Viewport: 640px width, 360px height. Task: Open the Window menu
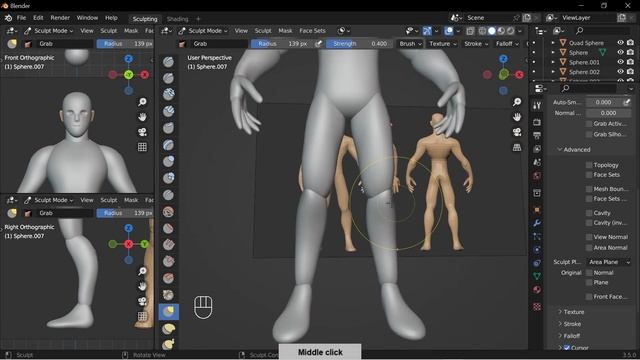[x=87, y=18]
